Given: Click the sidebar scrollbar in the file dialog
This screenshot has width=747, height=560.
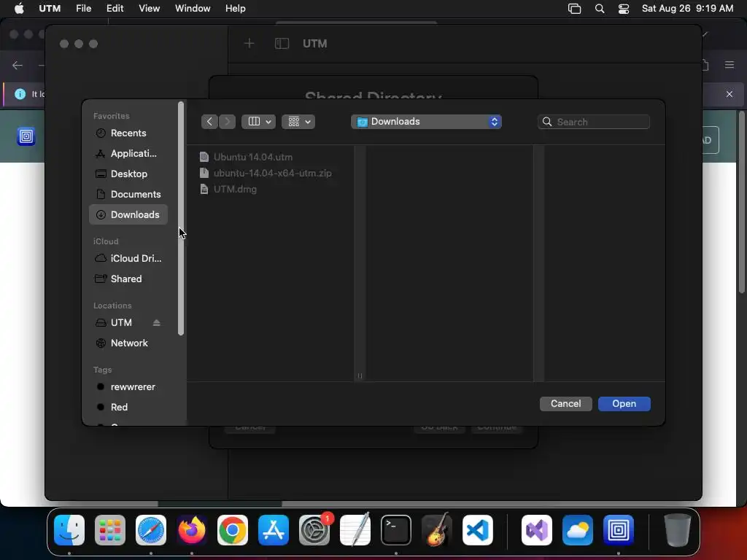Looking at the screenshot, I should click(181, 219).
